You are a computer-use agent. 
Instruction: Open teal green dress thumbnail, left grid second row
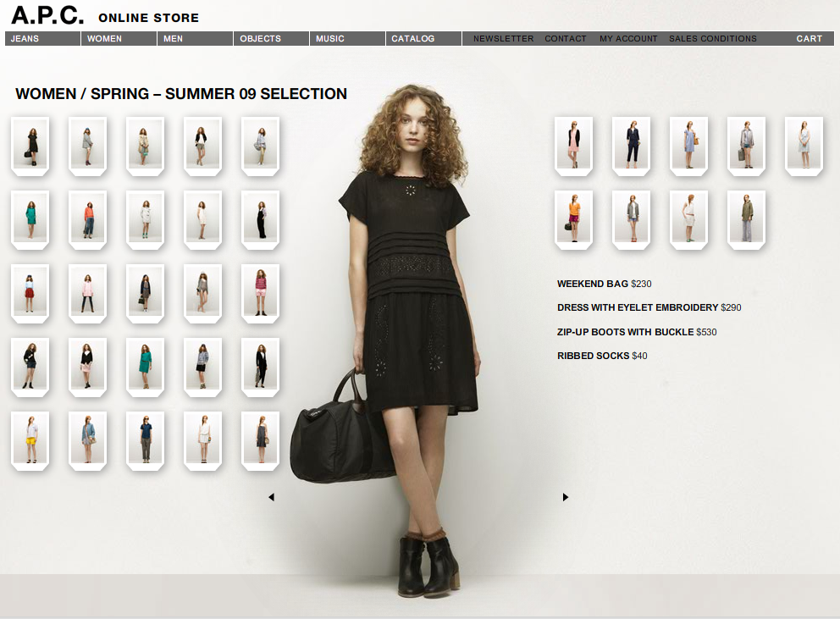point(30,219)
